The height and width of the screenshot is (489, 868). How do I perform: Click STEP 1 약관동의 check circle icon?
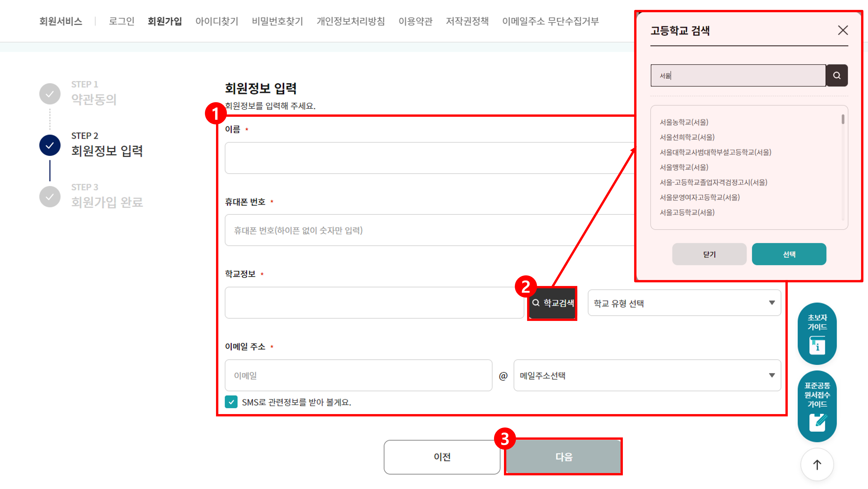pos(50,94)
